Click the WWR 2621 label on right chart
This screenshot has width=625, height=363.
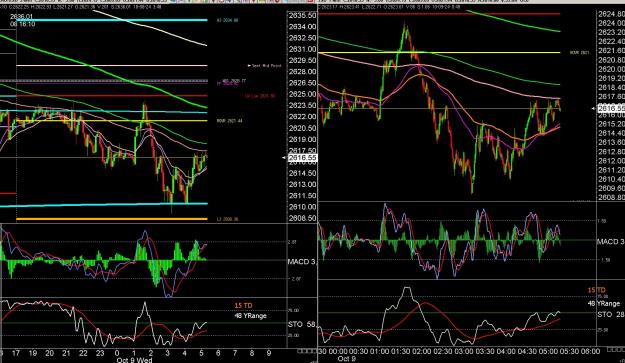click(x=580, y=52)
